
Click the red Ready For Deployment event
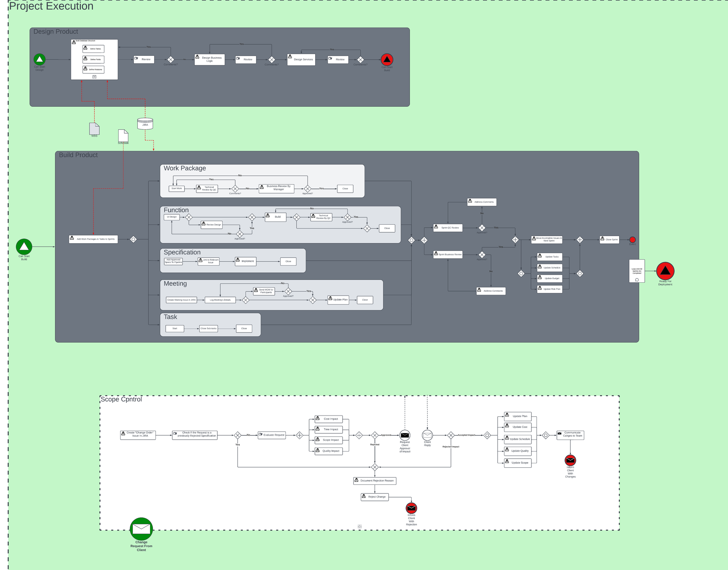(665, 271)
